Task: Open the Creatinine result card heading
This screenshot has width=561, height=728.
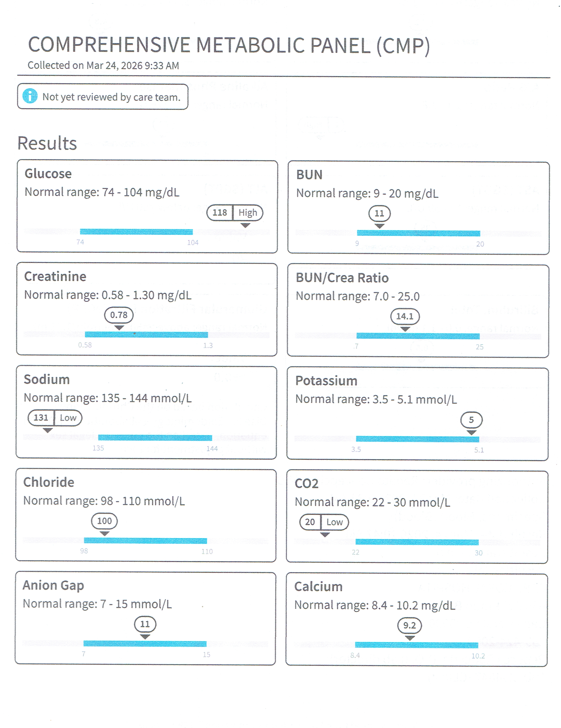Action: tap(55, 276)
